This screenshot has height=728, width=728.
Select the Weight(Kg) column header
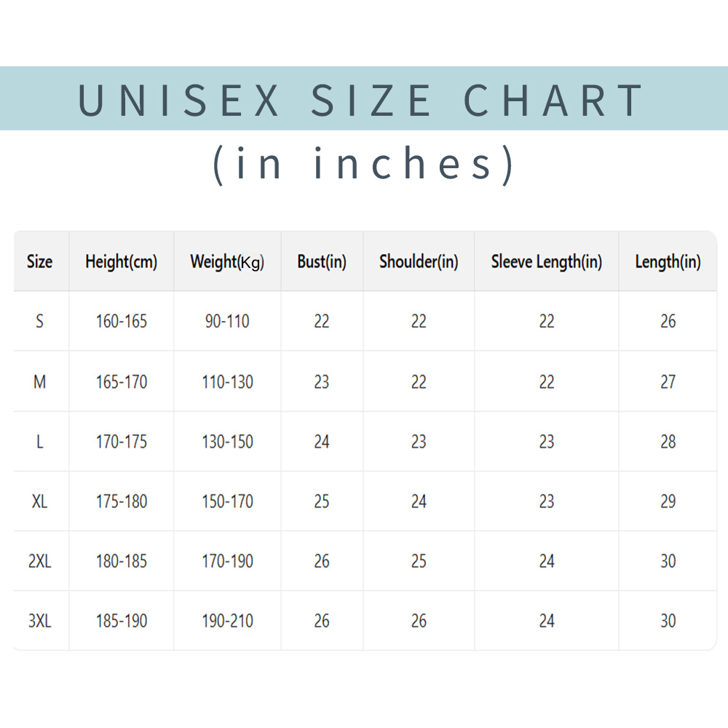pos(227,262)
